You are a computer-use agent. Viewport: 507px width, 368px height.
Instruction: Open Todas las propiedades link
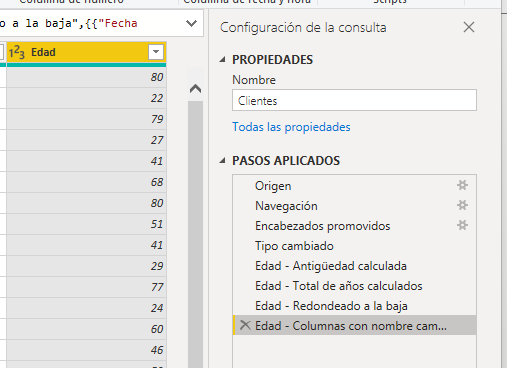(291, 127)
